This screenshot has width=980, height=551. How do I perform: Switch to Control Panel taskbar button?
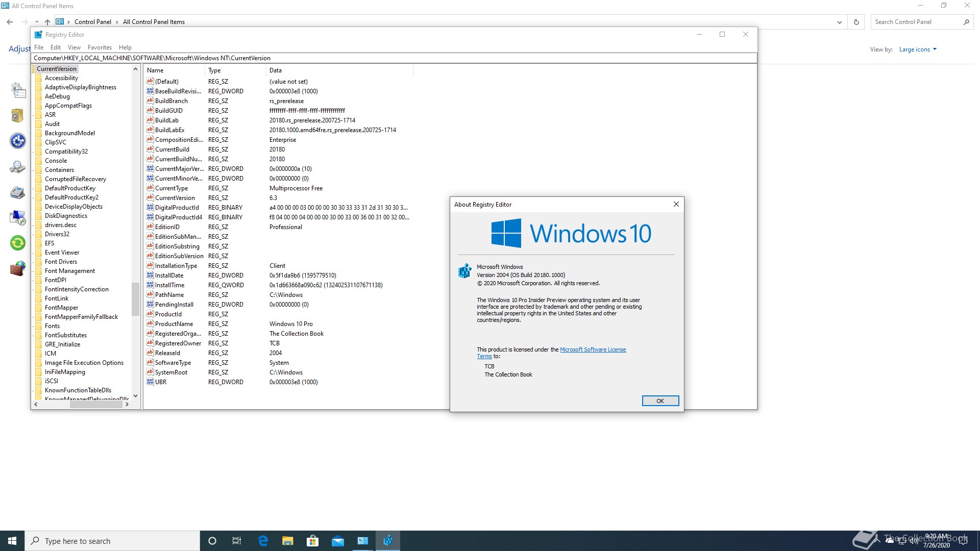362,541
